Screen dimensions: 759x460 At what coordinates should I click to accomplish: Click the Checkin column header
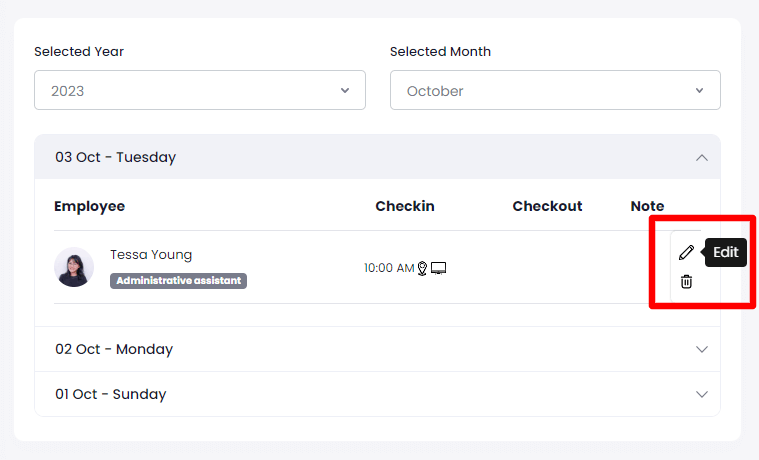pyautogui.click(x=405, y=206)
